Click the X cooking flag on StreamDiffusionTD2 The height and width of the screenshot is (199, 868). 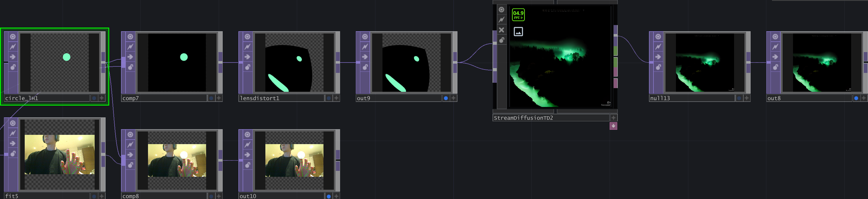click(x=501, y=30)
